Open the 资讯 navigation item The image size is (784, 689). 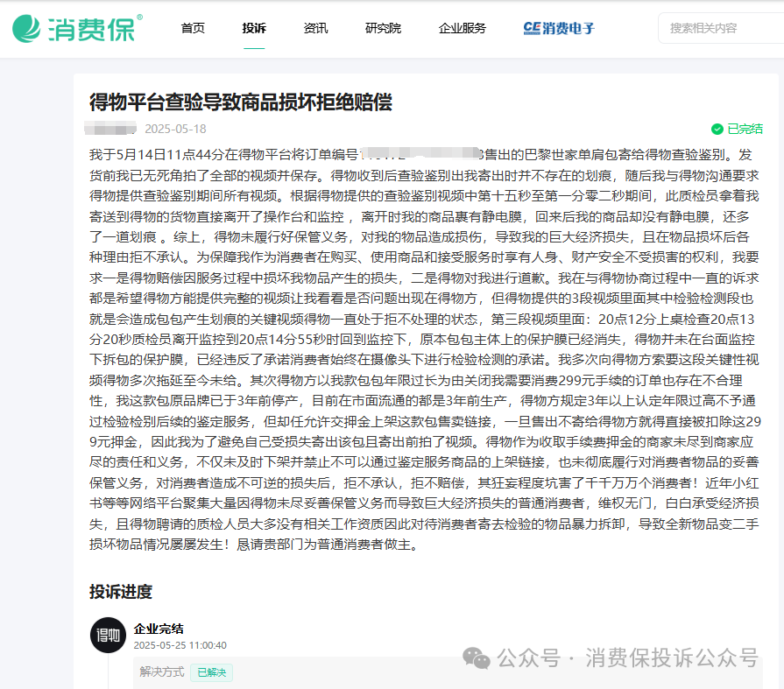coord(315,29)
